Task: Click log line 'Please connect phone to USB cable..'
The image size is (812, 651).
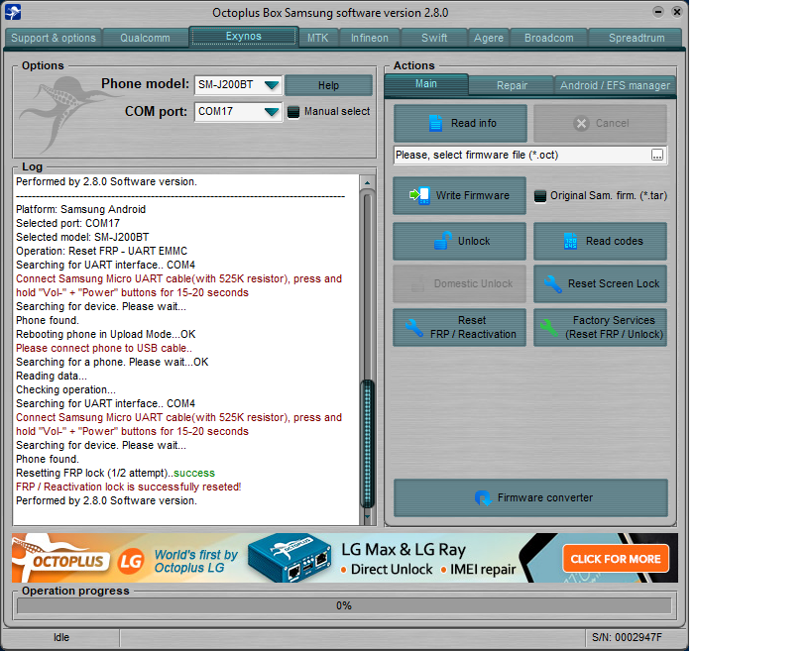Action: pyautogui.click(x=104, y=348)
